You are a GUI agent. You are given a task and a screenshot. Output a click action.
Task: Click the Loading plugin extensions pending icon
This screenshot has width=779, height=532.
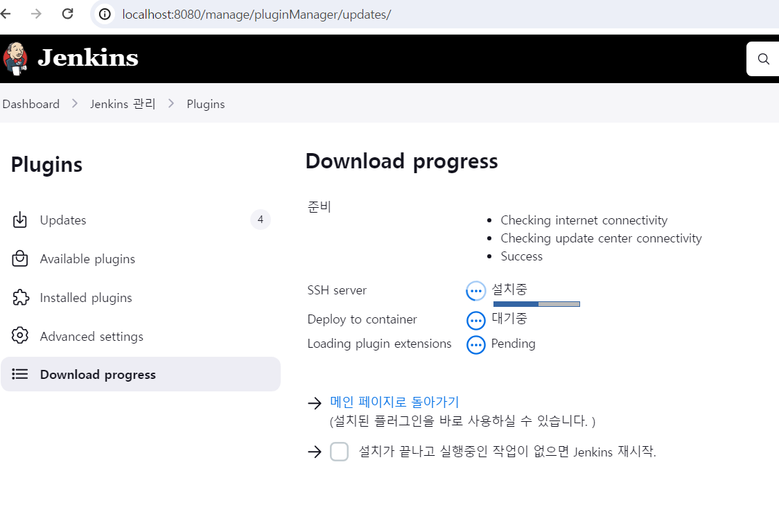(x=476, y=345)
